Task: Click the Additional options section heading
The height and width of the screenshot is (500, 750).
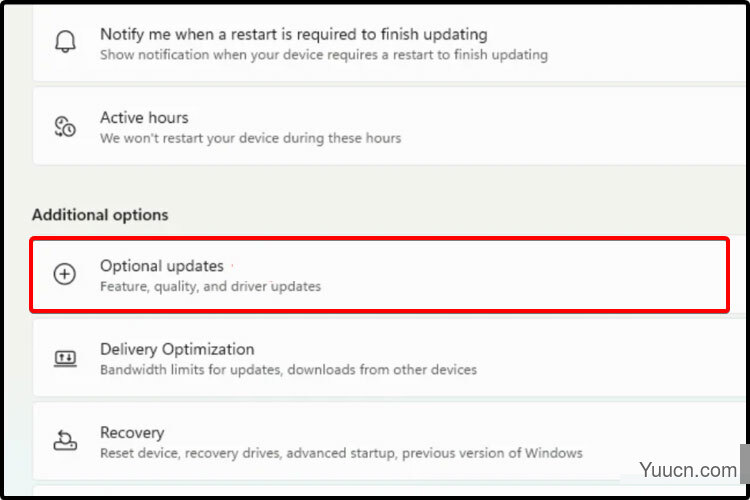Action: point(100,215)
